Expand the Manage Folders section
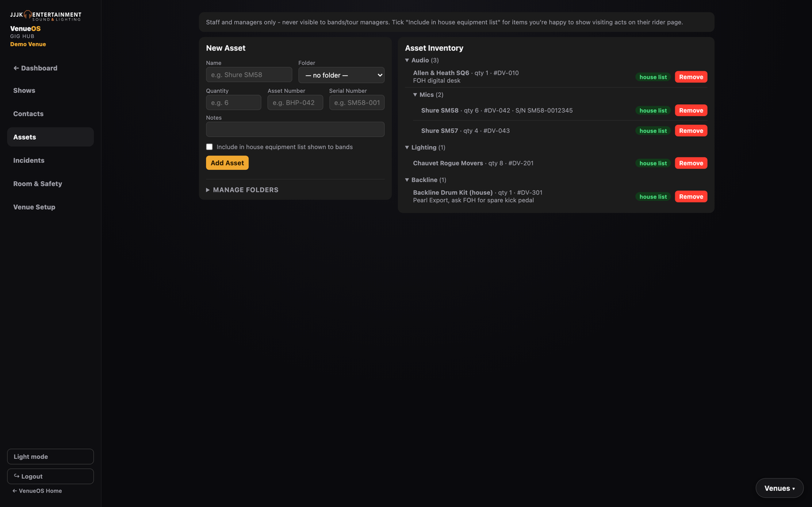The height and width of the screenshot is (507, 812). tap(242, 190)
